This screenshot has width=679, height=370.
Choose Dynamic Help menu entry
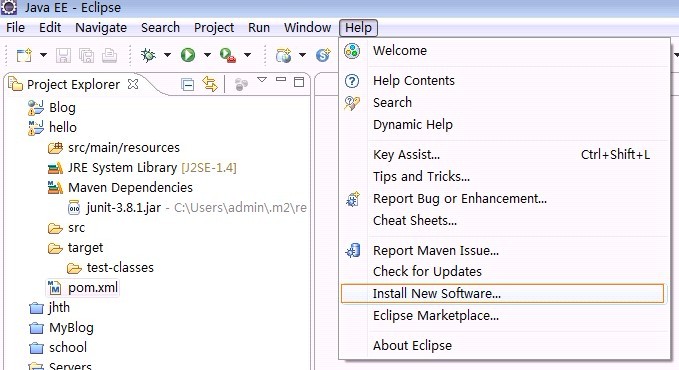pyautogui.click(x=505, y=125)
